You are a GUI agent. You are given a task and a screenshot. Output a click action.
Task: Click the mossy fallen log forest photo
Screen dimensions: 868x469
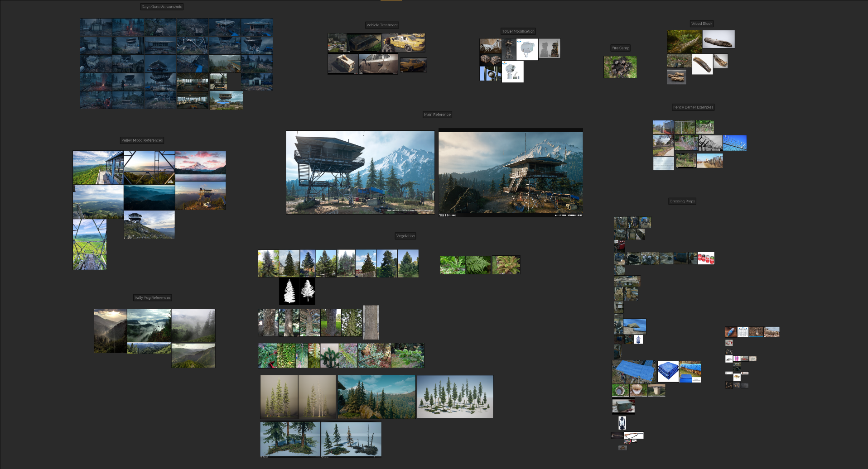[684, 42]
